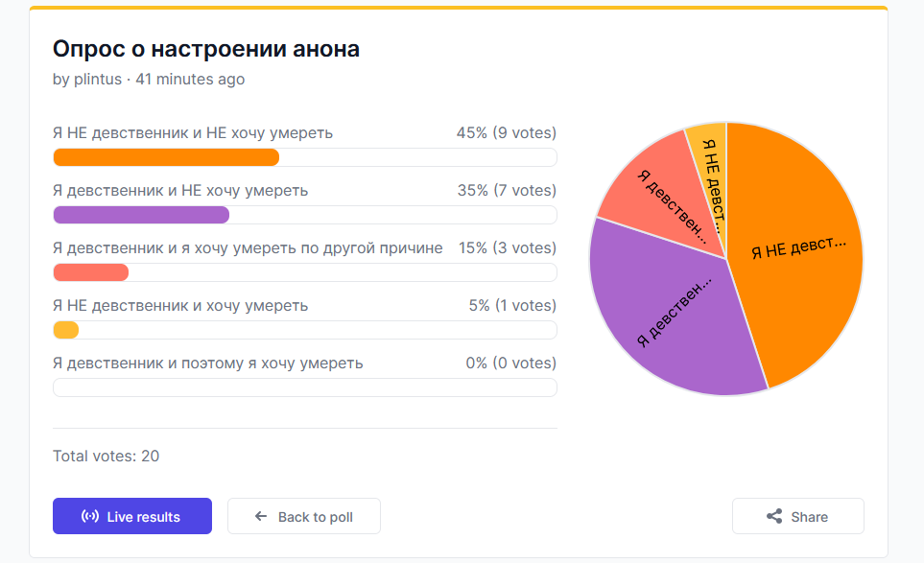The height and width of the screenshot is (563, 924).
Task: Click the author name plintus
Action: (98, 80)
